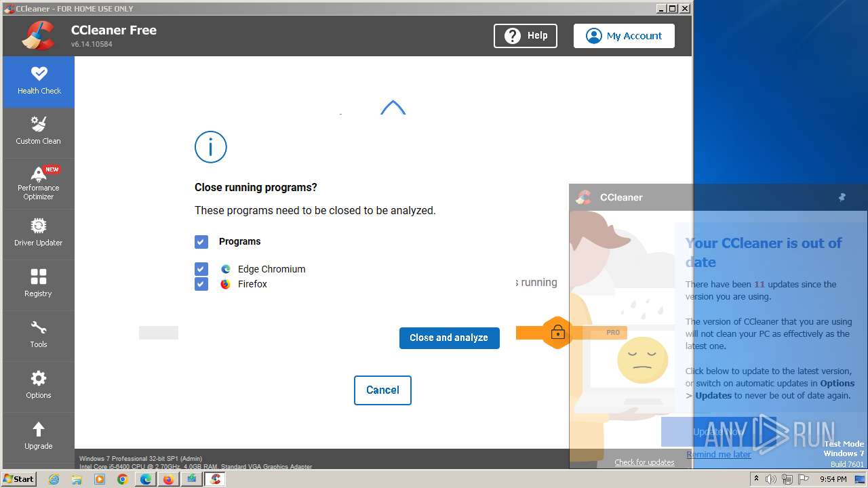
Task: Click the network tray icon
Action: tap(787, 479)
